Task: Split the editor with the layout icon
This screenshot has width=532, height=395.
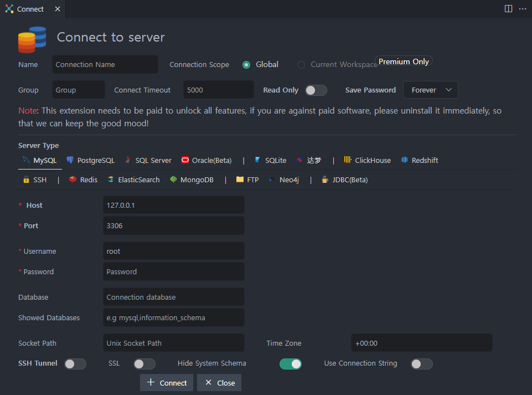Action: [x=508, y=9]
